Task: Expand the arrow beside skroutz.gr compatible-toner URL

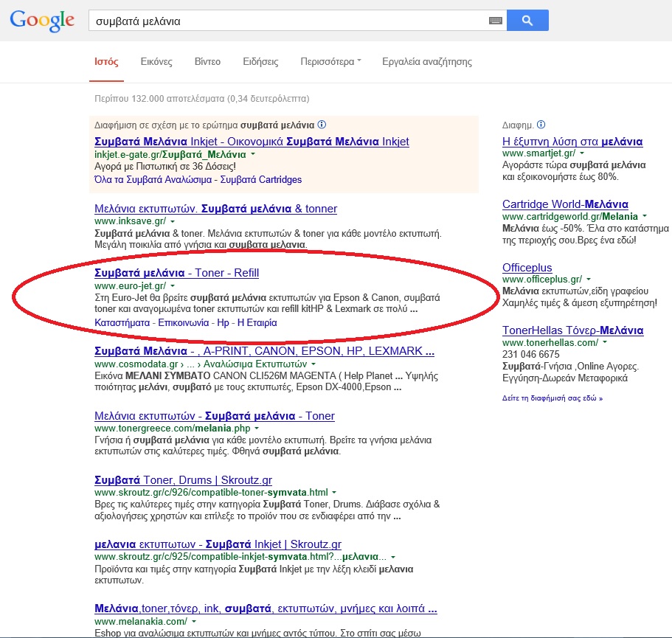Action: coord(334,493)
